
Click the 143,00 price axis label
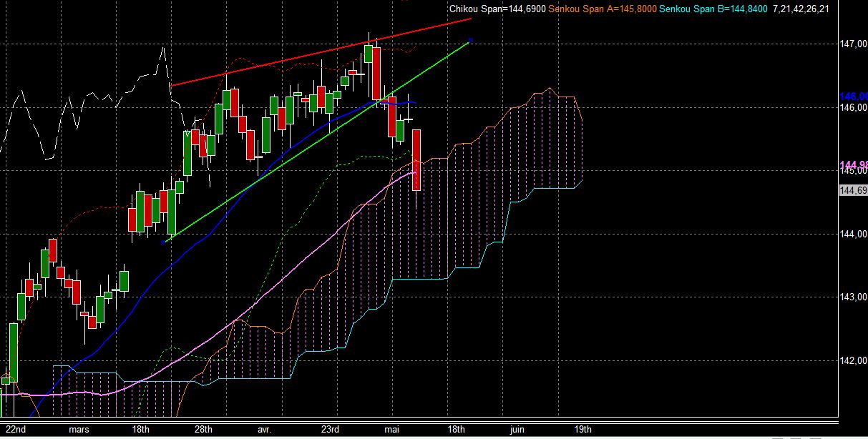point(853,297)
